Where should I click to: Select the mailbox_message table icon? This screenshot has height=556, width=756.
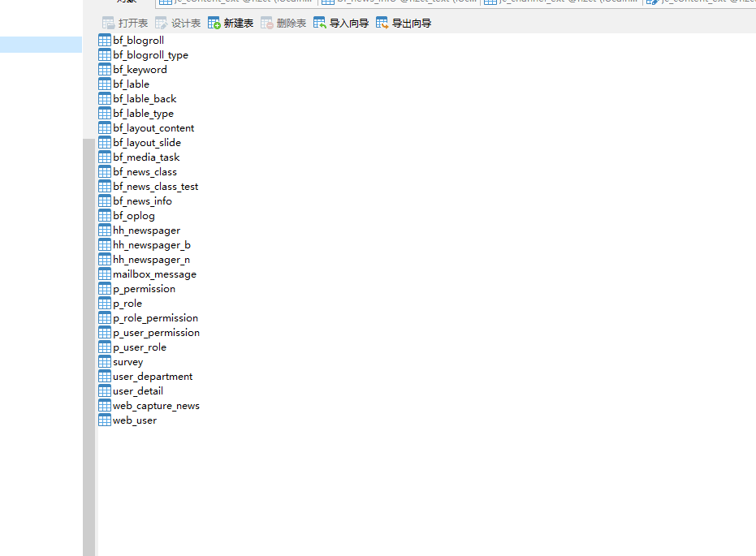pyautogui.click(x=105, y=274)
